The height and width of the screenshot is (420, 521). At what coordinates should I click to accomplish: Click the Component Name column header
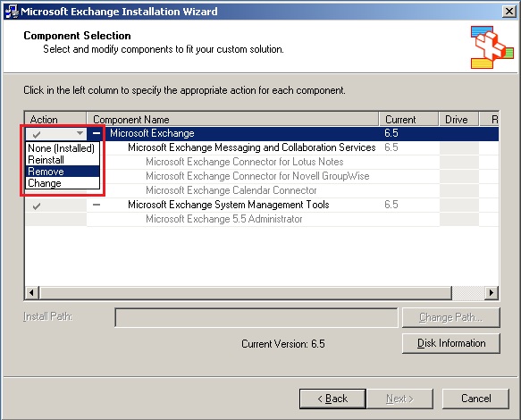pos(232,119)
